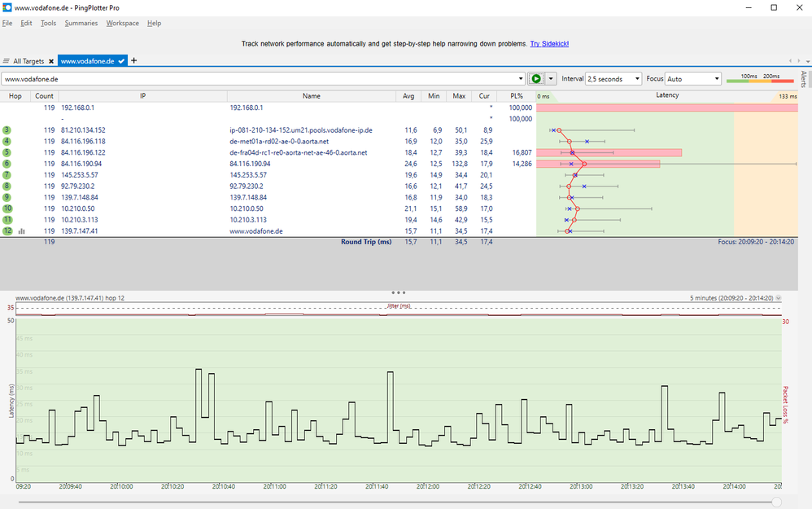The width and height of the screenshot is (812, 509).
Task: Select hop 6 green circle icon
Action: click(7, 164)
